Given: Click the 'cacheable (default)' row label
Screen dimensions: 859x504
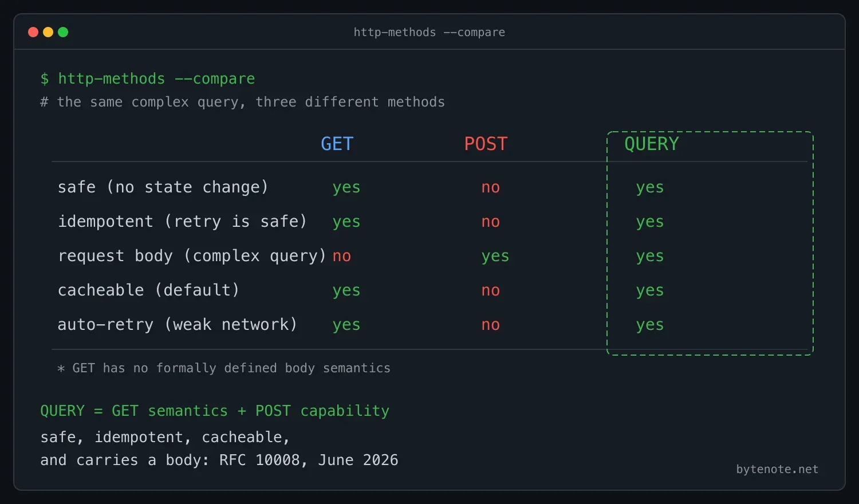Looking at the screenshot, I should [149, 290].
